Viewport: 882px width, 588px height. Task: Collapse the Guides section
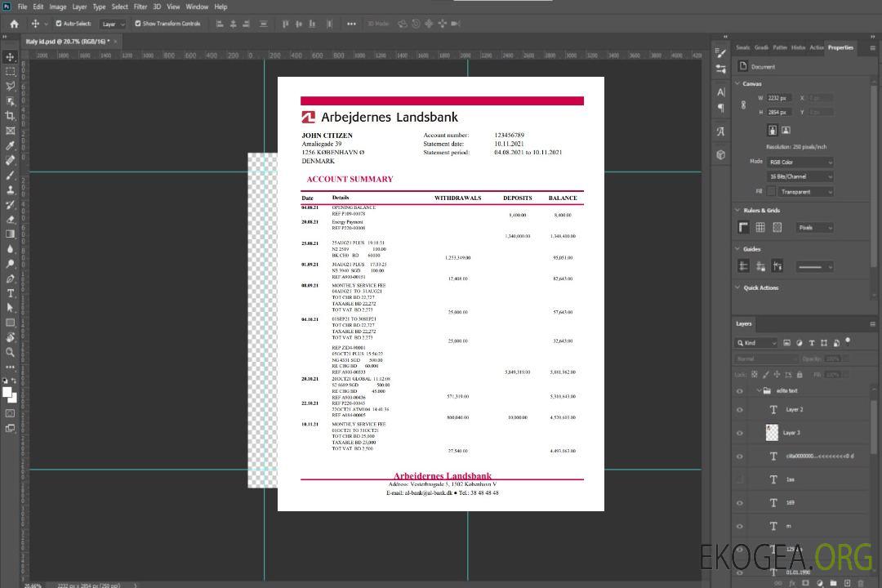pyautogui.click(x=738, y=249)
